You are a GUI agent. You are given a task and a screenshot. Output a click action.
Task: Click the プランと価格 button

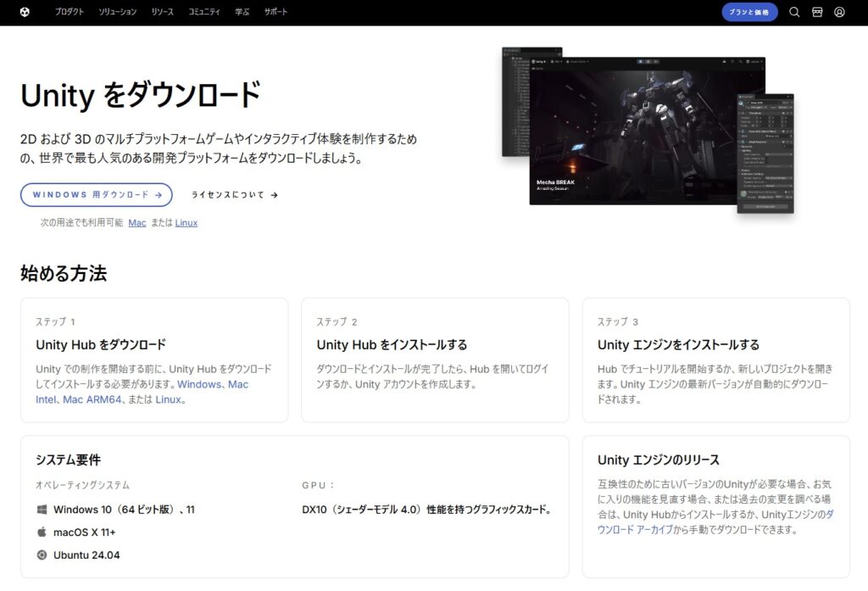click(x=749, y=12)
